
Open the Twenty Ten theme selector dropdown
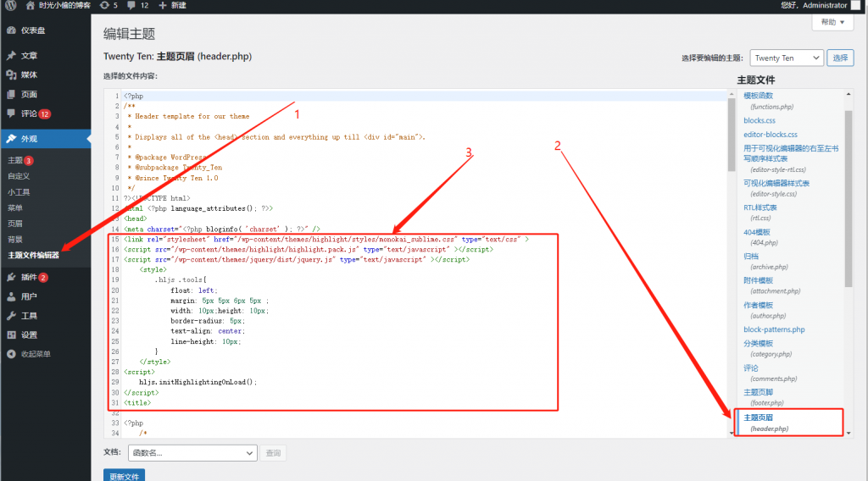point(787,58)
